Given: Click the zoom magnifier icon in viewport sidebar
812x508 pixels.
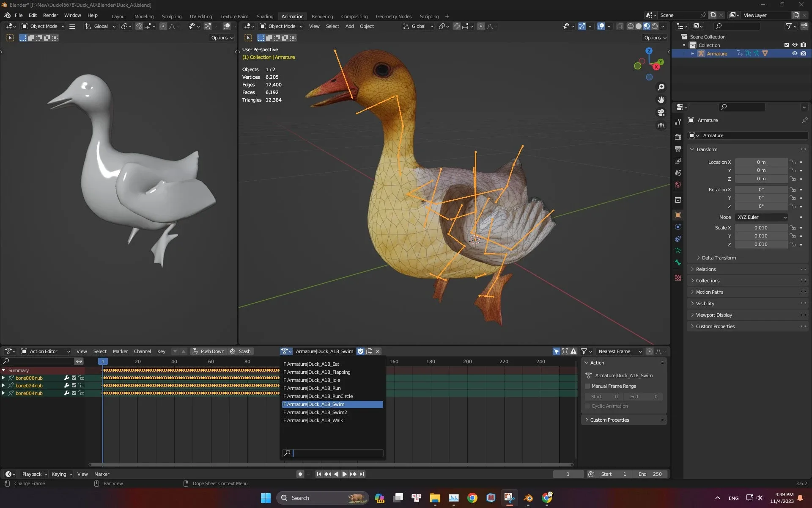Looking at the screenshot, I should coord(661,87).
